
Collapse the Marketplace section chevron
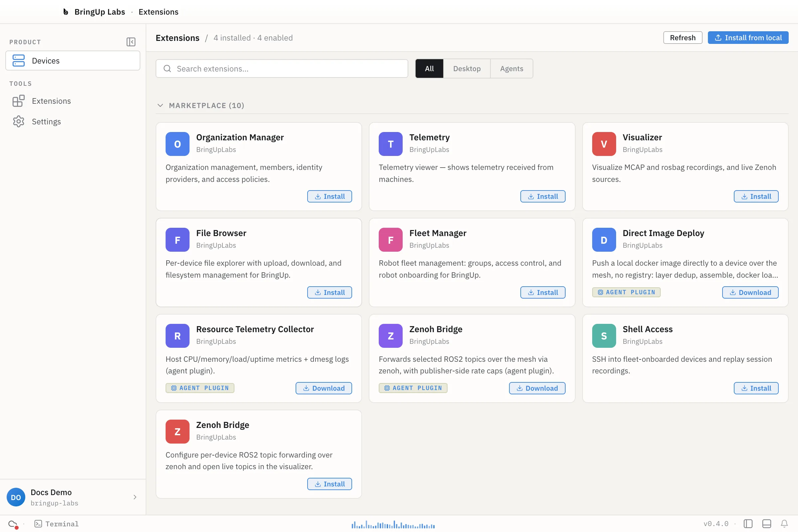160,105
